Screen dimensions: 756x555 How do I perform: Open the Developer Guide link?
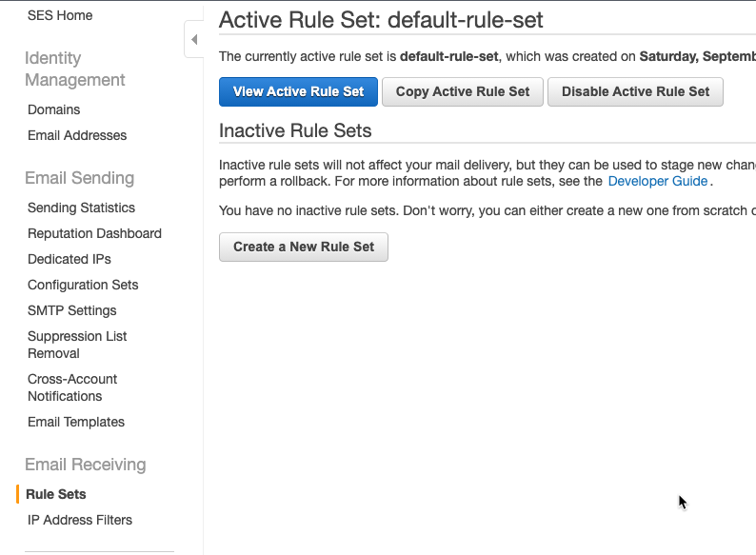tap(658, 181)
